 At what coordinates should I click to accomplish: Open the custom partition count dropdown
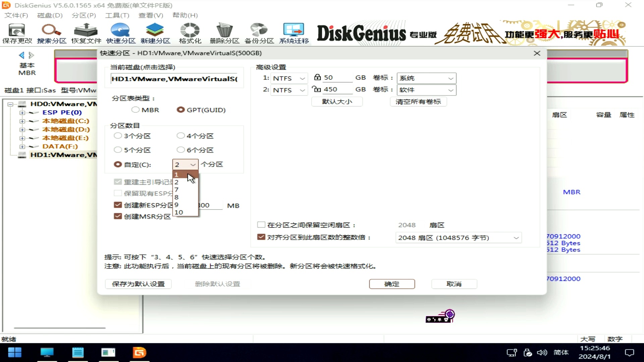(185, 165)
